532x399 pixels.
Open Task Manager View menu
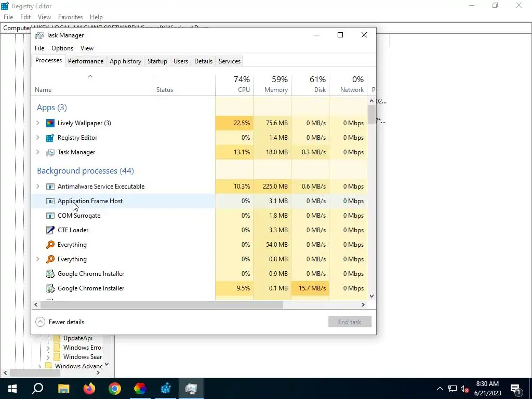point(87,48)
